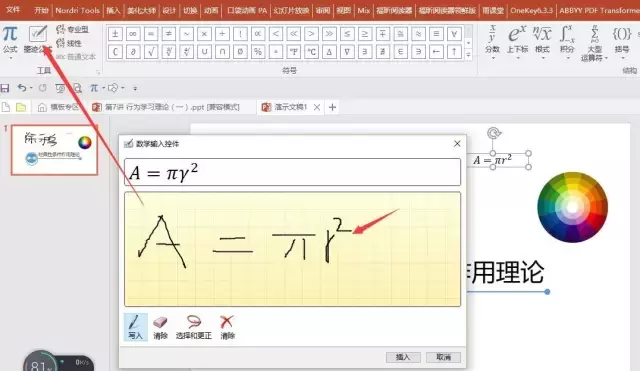Switch to the ABBYY PDF Transformer tab
Viewport: 640px width, 371px height.
(x=599, y=10)
